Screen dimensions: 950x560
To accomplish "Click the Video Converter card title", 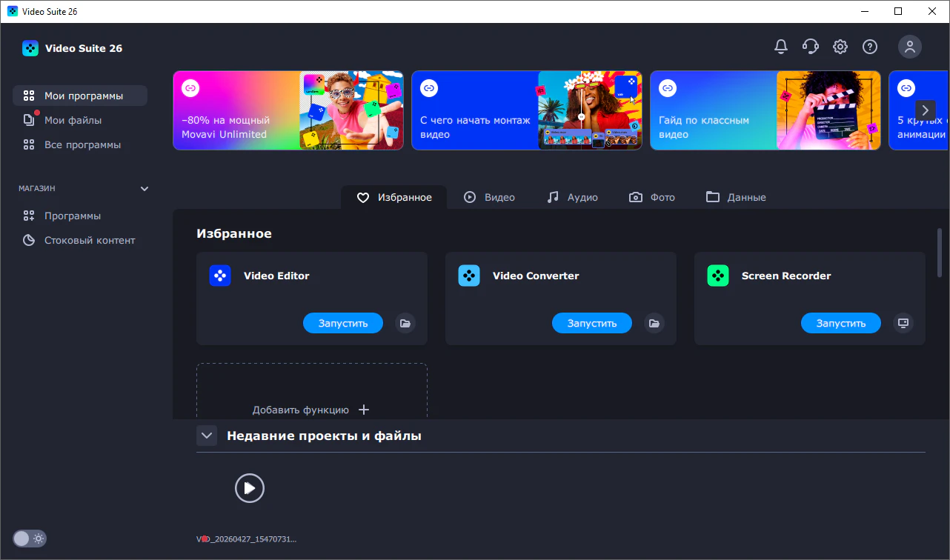I will point(536,276).
